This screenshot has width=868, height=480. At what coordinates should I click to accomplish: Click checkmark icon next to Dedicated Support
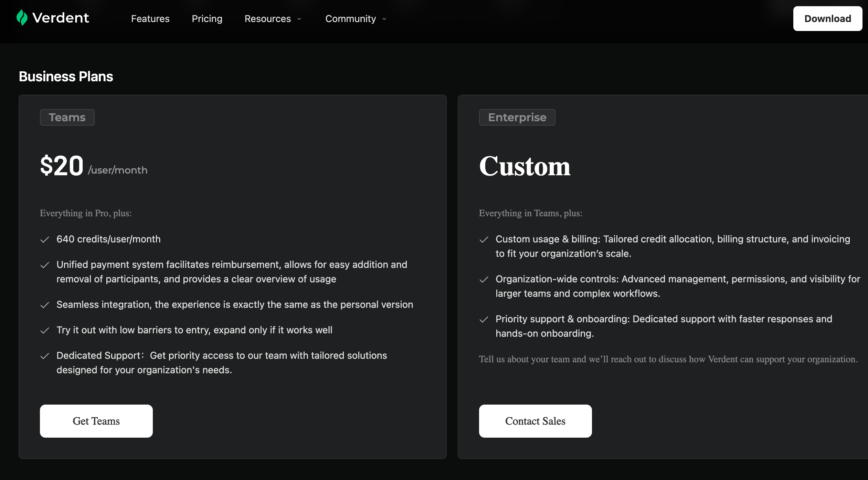click(x=45, y=356)
